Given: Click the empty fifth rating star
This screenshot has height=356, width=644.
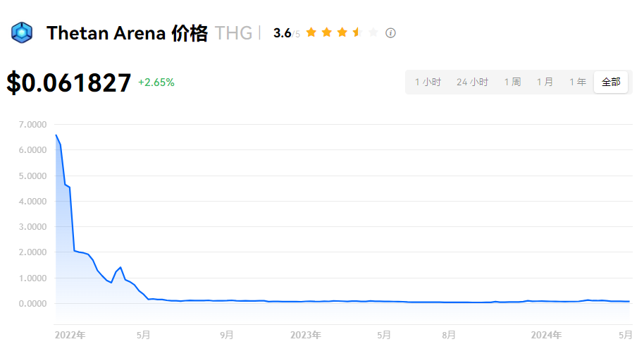Looking at the screenshot, I should point(373,32).
